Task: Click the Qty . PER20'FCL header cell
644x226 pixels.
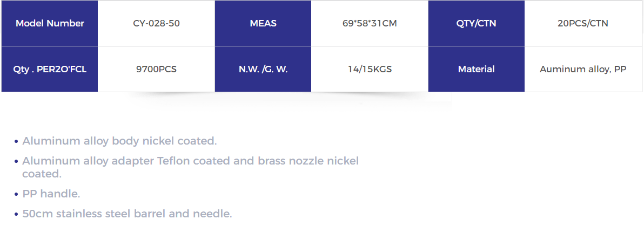Action: point(50,69)
